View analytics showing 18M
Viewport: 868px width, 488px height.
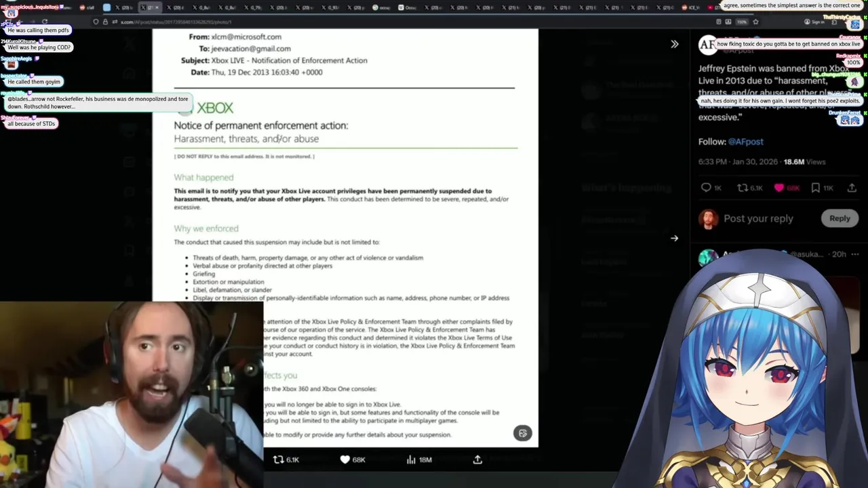point(419,460)
